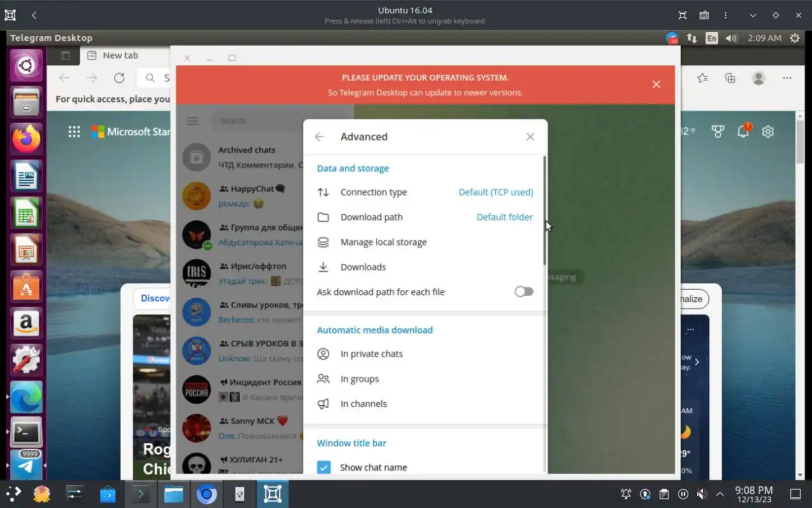Click the local storage database icon
Screen dimensions: 812x508
(323, 242)
